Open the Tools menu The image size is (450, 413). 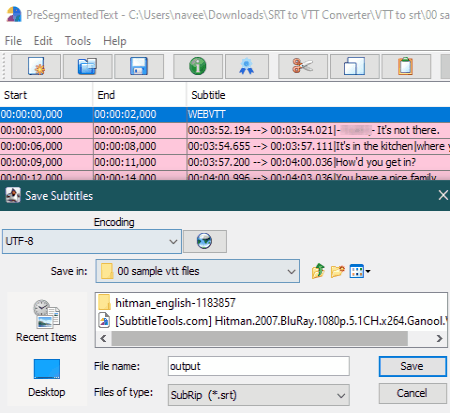(x=78, y=41)
